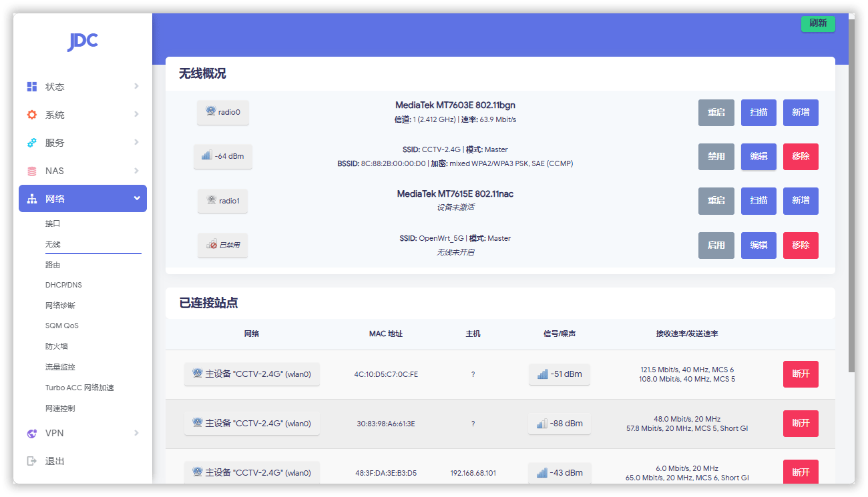This screenshot has height=497, width=868.
Task: Click the 网络 network icon
Action: (32, 199)
